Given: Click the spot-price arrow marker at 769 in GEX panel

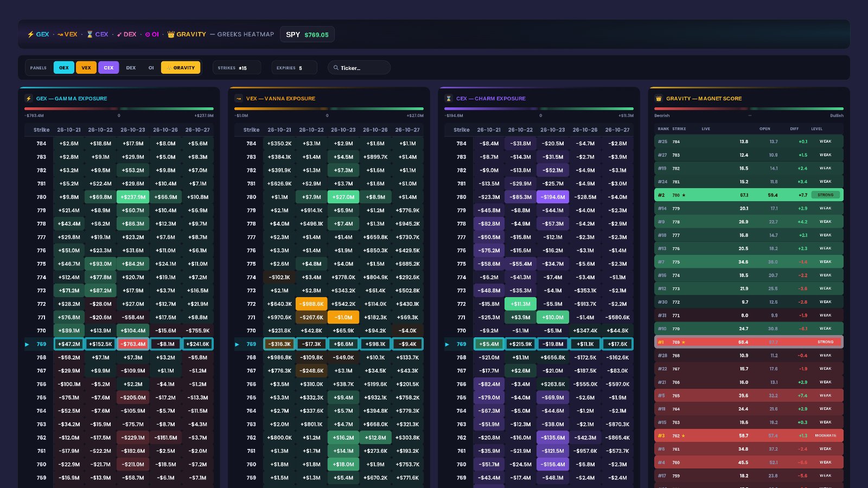Looking at the screenshot, I should [x=27, y=344].
